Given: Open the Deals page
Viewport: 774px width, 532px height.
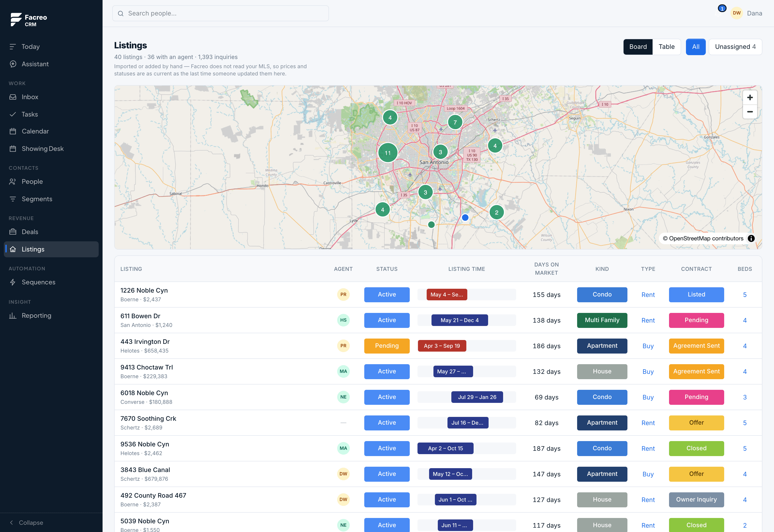Looking at the screenshot, I should coord(51,232).
